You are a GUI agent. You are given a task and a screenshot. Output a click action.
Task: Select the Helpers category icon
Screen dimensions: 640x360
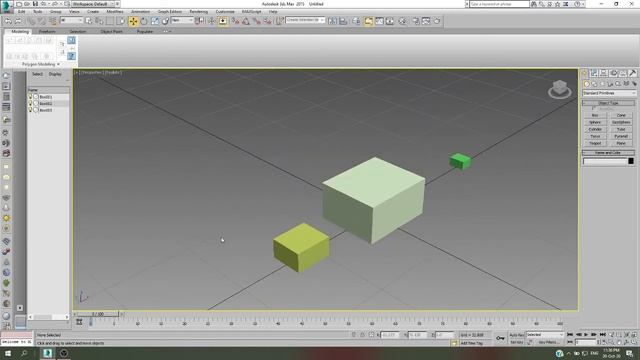pos(618,84)
